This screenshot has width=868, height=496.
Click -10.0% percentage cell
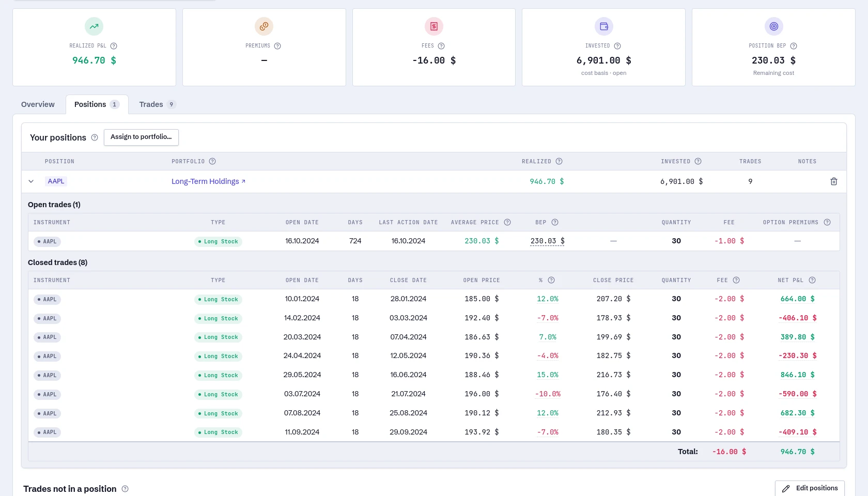pos(548,394)
